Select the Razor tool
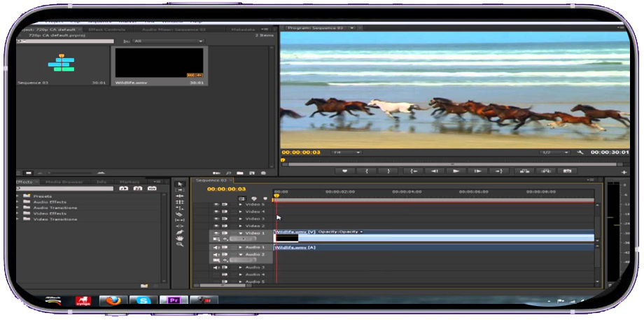The width and height of the screenshot is (644, 320). [179, 214]
